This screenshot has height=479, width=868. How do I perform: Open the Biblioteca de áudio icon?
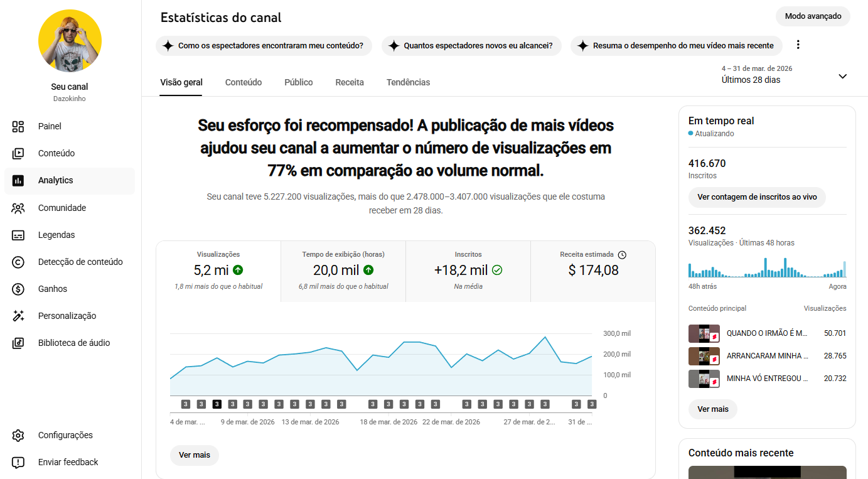18,343
